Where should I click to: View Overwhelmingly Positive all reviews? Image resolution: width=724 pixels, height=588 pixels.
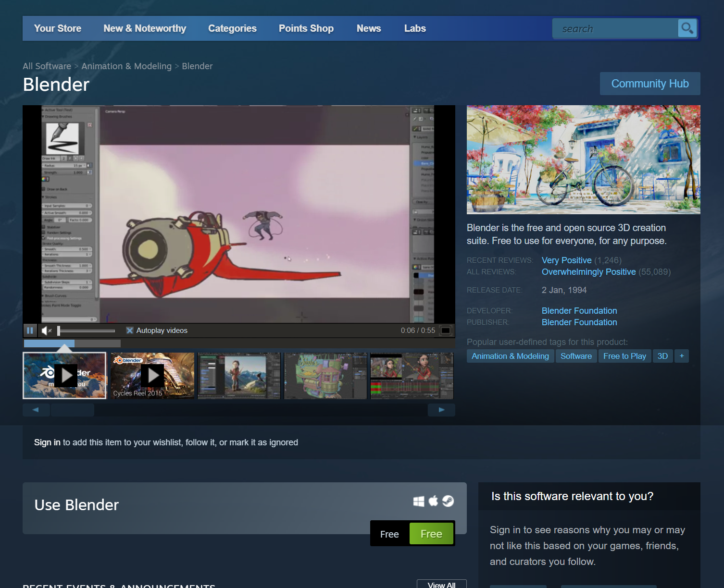pos(589,272)
